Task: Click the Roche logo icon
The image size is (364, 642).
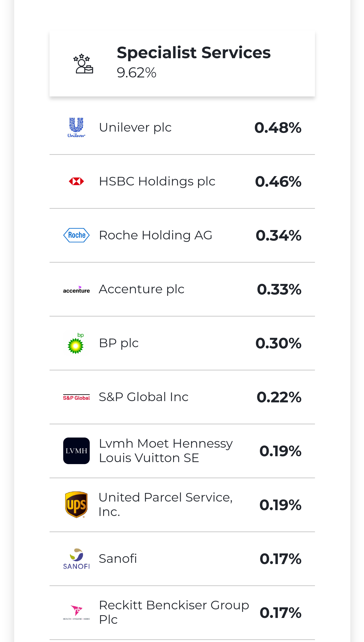Action: (x=76, y=235)
